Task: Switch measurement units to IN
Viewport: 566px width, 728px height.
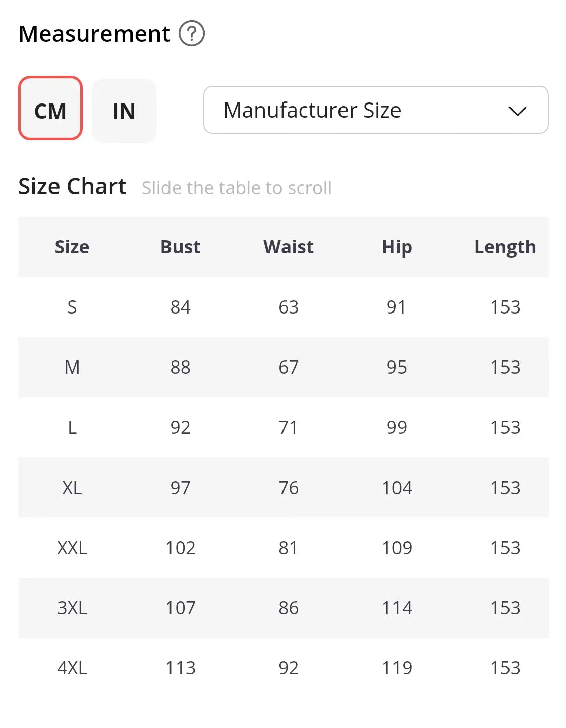Action: (x=124, y=111)
